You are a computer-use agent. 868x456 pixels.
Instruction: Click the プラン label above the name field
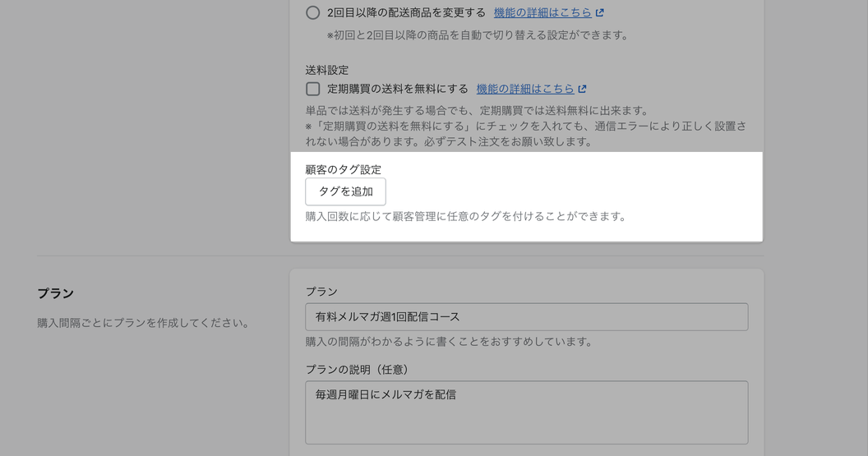coord(321,292)
